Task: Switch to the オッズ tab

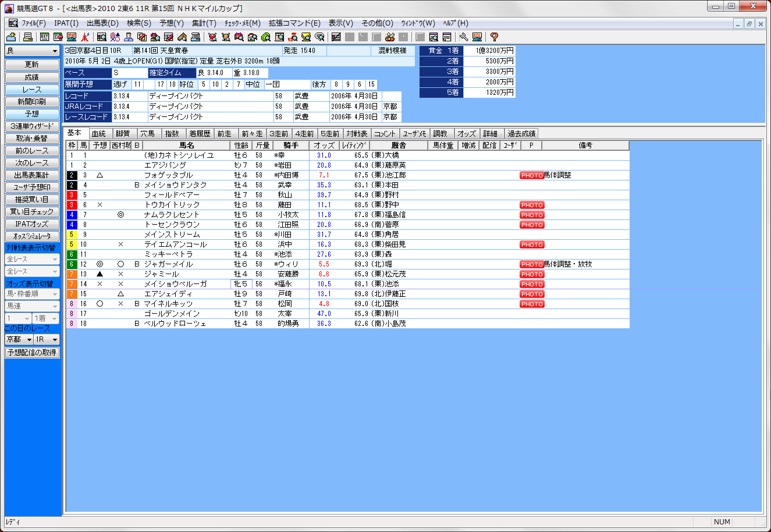Action: pyautogui.click(x=467, y=134)
